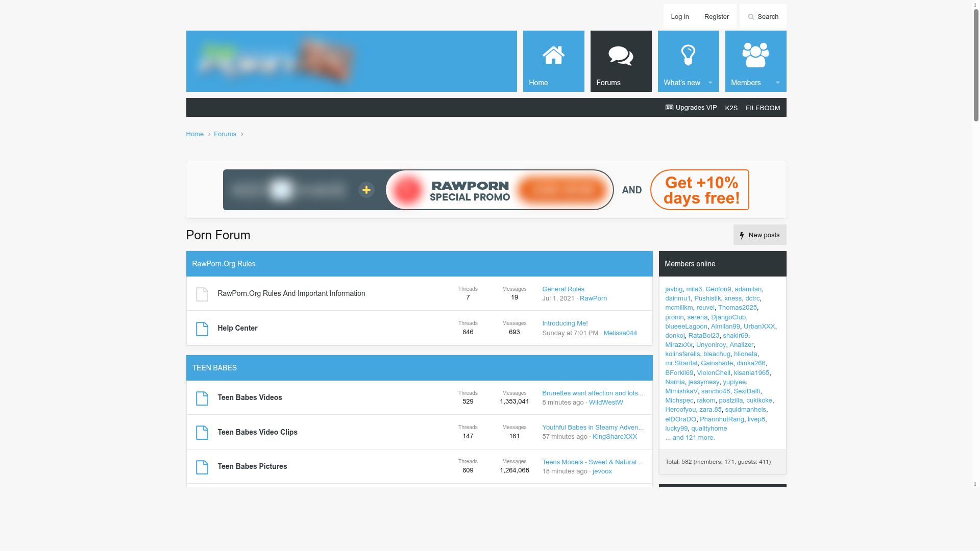This screenshot has width=980, height=551.
Task: Click the New posts lightning button
Action: pos(759,235)
